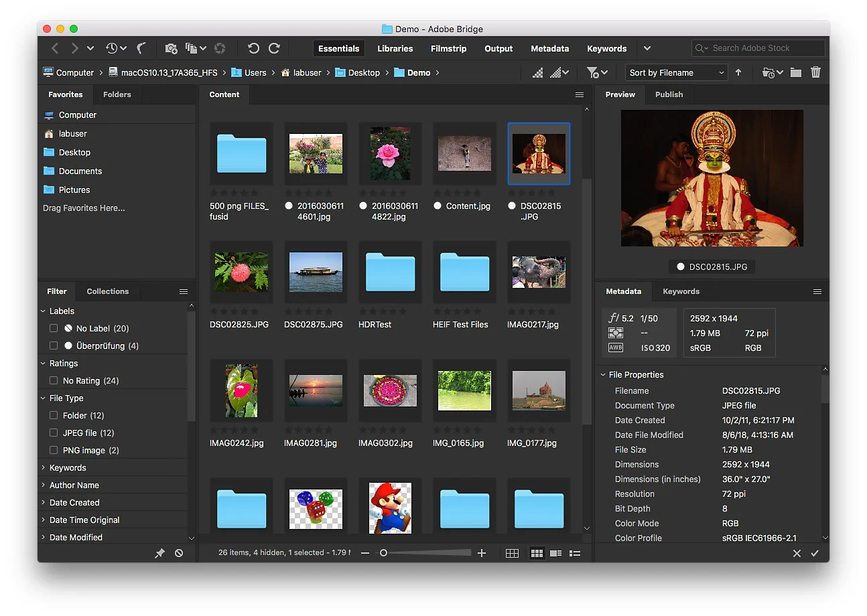Select the DSC02875.JPG thumbnail
This screenshot has width=867, height=616.
(316, 272)
